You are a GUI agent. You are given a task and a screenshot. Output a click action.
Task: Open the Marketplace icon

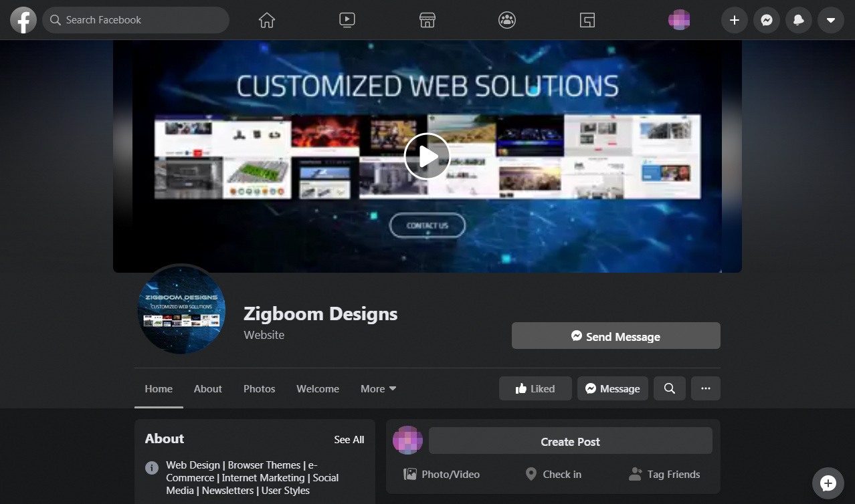point(427,20)
